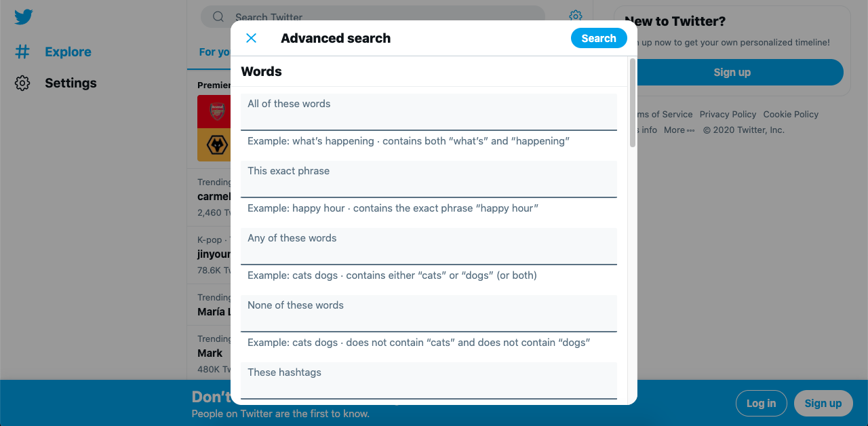Focus the 'These hashtags' field
This screenshot has height=426, width=868.
[429, 381]
